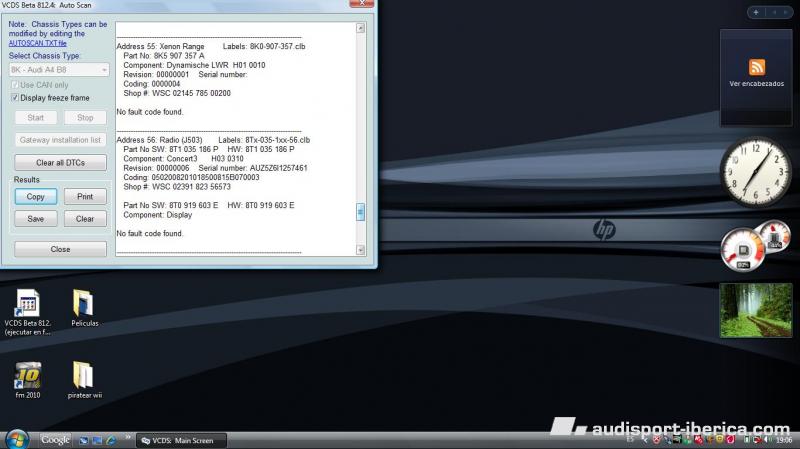
Task: Click the Show Desktop quick launch icon
Action: pyautogui.click(x=84, y=440)
